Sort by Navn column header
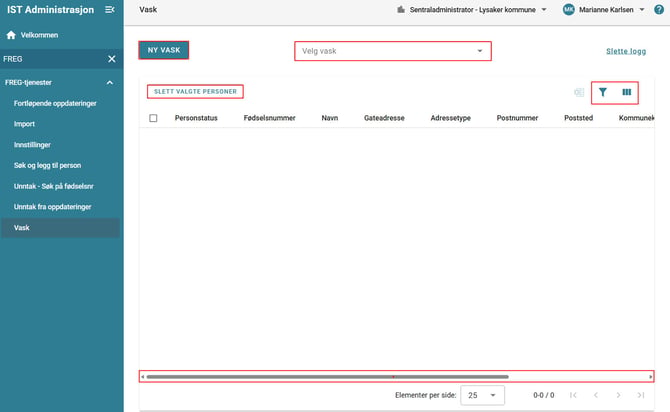 (330, 118)
